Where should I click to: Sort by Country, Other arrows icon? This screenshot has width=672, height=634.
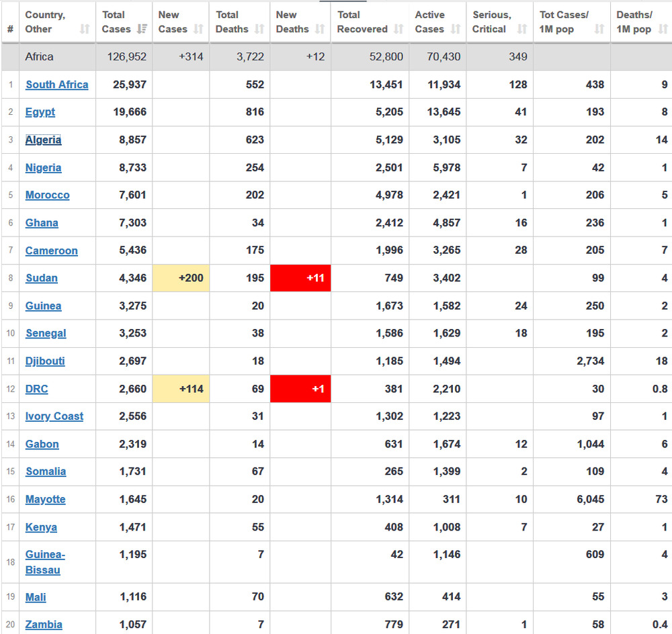[85, 29]
